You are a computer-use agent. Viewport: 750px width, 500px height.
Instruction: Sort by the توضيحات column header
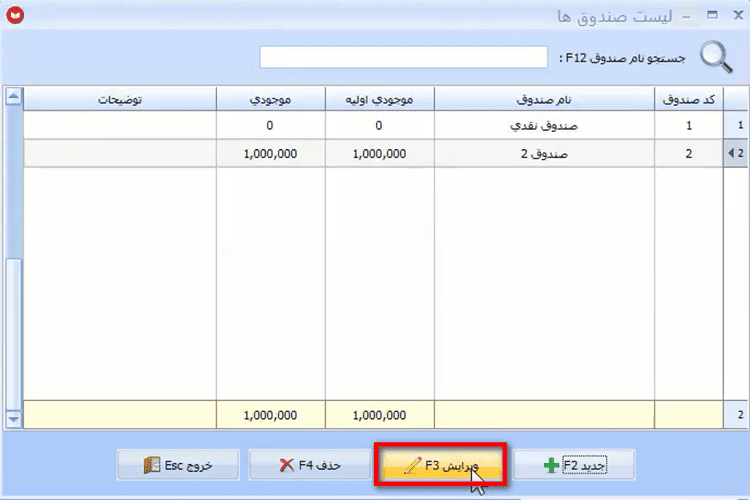(120, 99)
